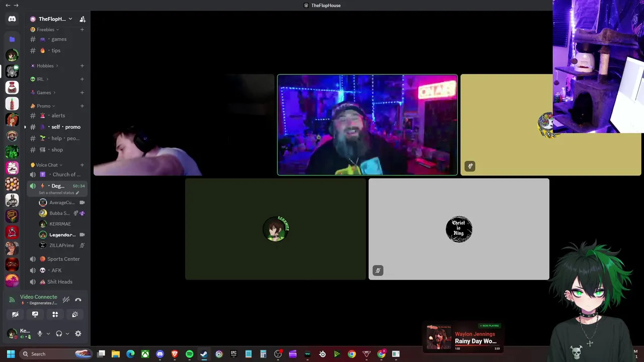Viewport: 644px width, 362px height.
Task: Open the games text channel
Action: click(57, 39)
